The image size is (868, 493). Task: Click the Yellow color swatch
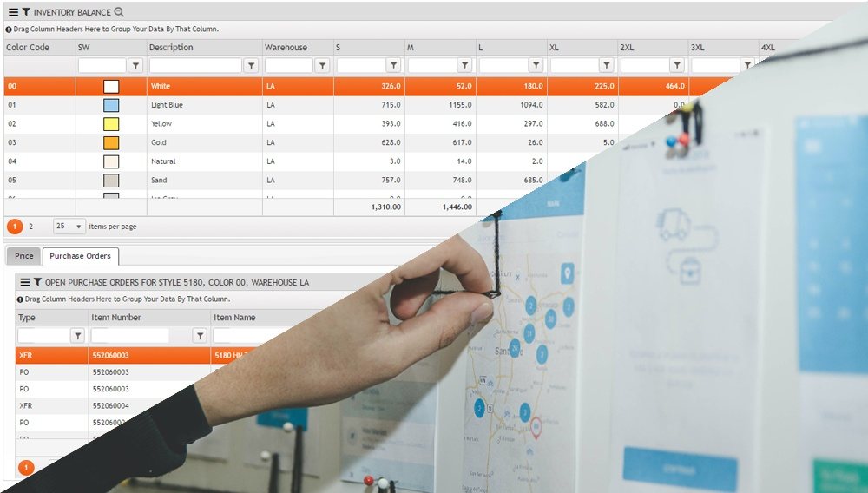111,124
